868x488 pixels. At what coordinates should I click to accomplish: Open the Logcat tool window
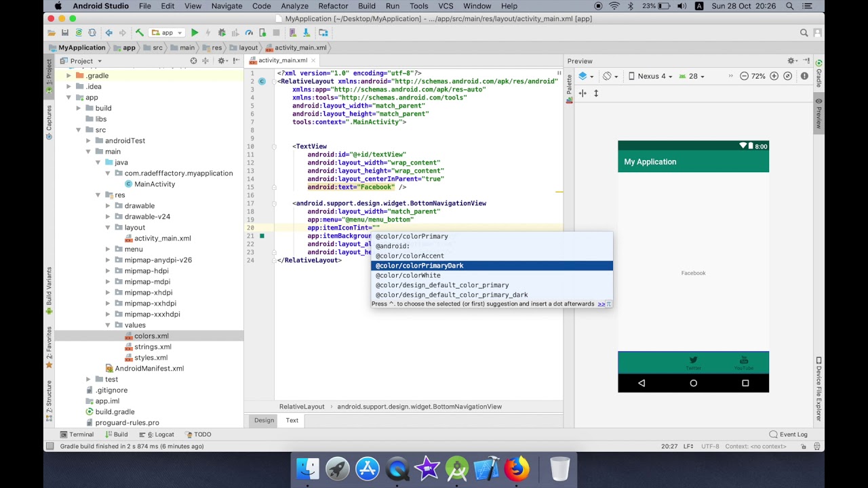[x=157, y=434]
